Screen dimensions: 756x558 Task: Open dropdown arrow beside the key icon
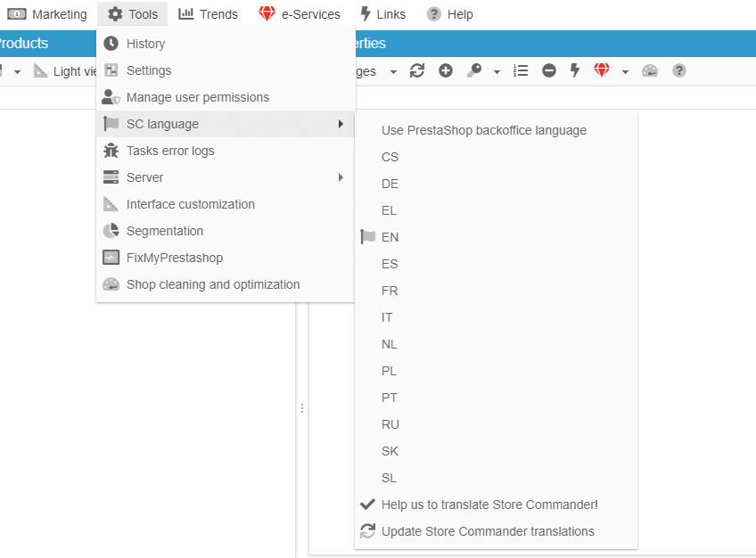497,72
